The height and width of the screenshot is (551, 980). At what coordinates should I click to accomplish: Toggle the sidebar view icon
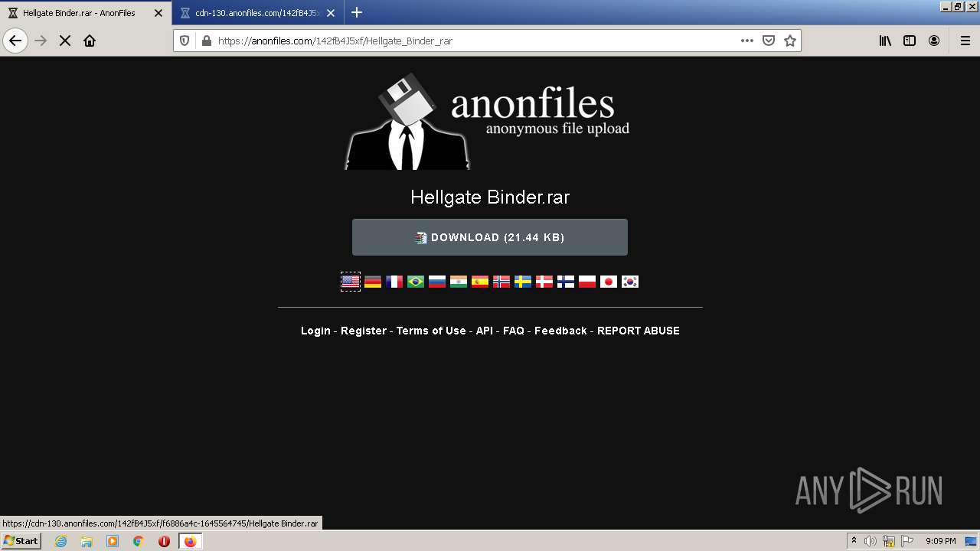pos(910,41)
